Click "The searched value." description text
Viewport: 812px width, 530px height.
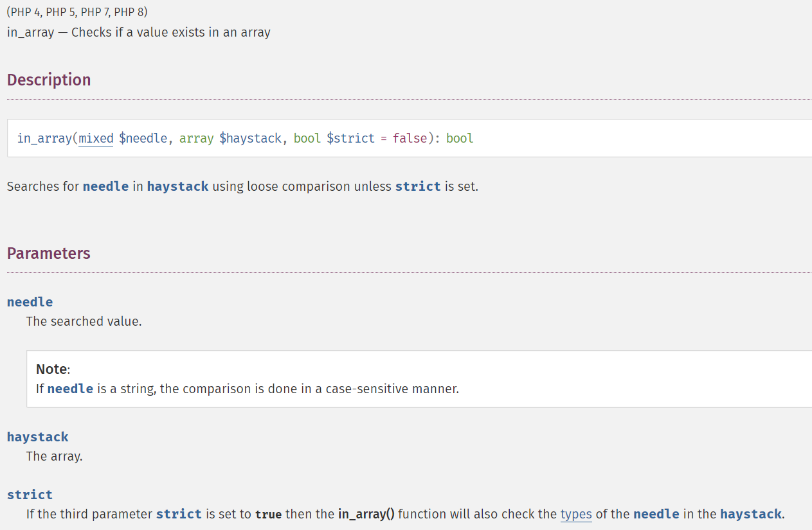click(84, 321)
